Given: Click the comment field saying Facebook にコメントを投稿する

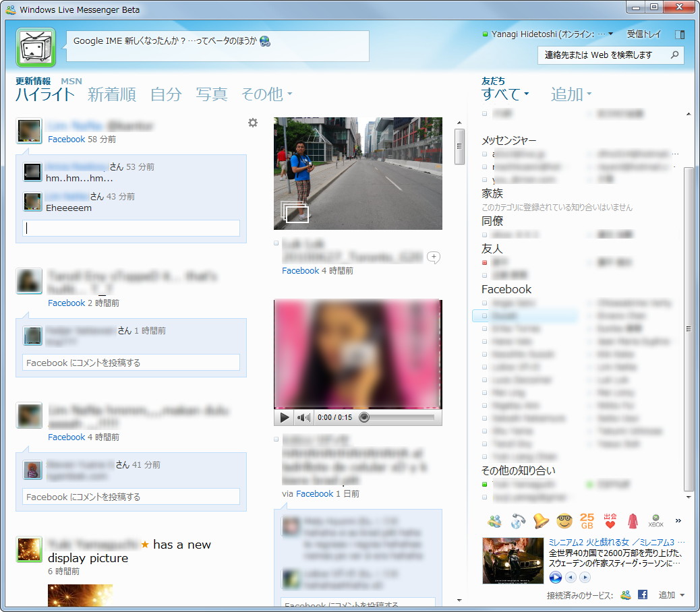Looking at the screenshot, I should pos(132,362).
